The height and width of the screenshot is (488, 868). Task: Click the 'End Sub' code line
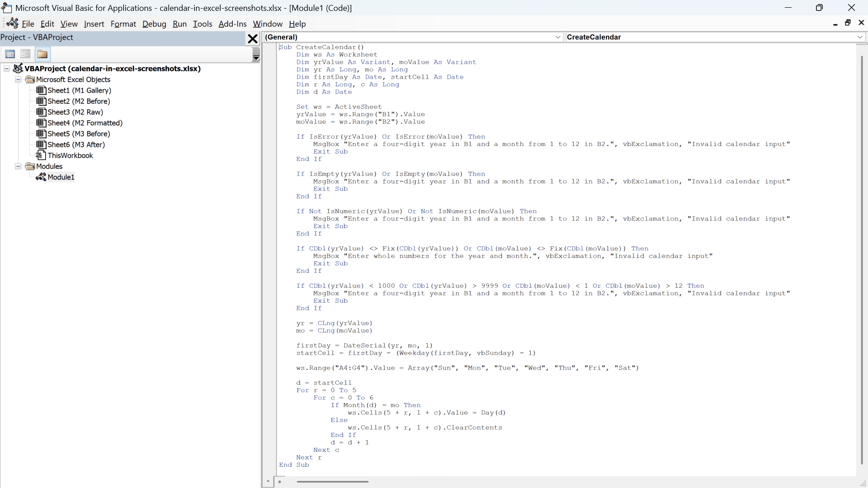click(294, 465)
